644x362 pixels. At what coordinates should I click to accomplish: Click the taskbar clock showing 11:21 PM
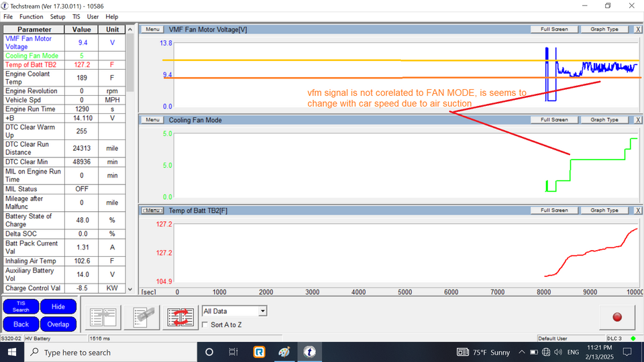[x=599, y=352]
